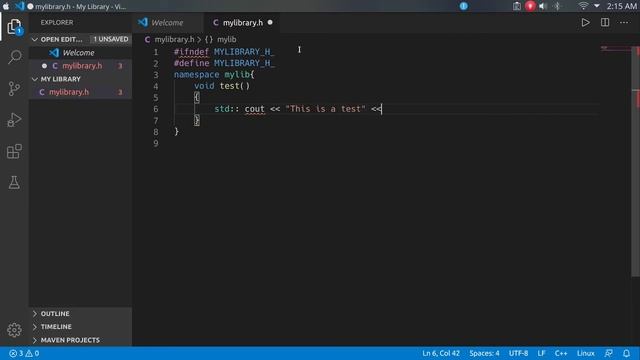Click the #ifndef directive on line 1
640x360 pixels.
click(191, 52)
